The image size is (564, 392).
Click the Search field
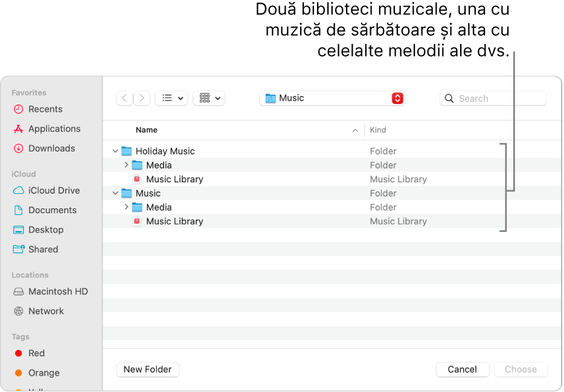pos(493,98)
